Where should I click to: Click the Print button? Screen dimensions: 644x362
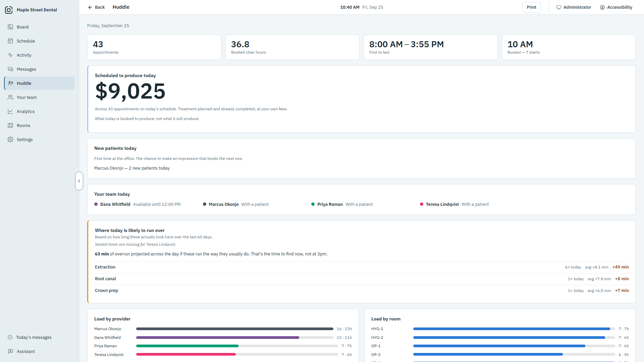coord(531,7)
